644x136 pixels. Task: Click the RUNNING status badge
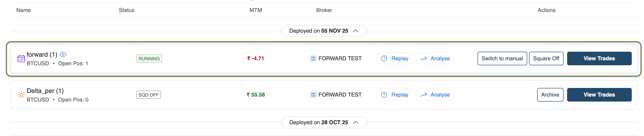tap(149, 58)
